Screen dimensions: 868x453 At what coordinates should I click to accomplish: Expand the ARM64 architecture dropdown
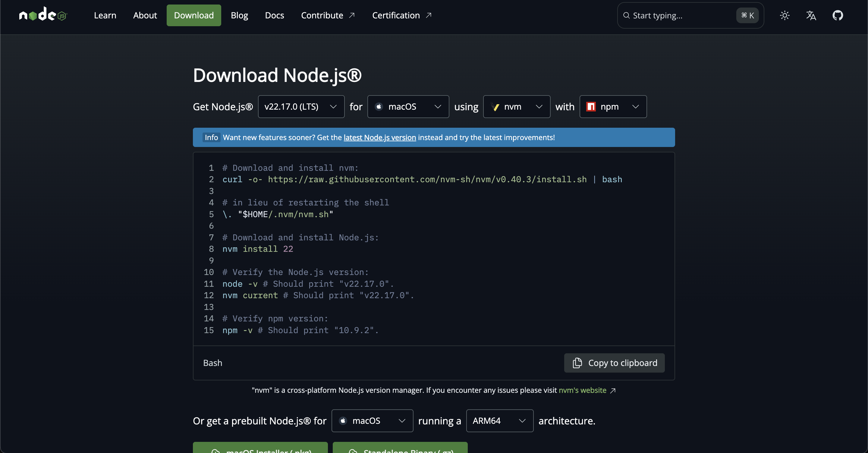pos(499,421)
